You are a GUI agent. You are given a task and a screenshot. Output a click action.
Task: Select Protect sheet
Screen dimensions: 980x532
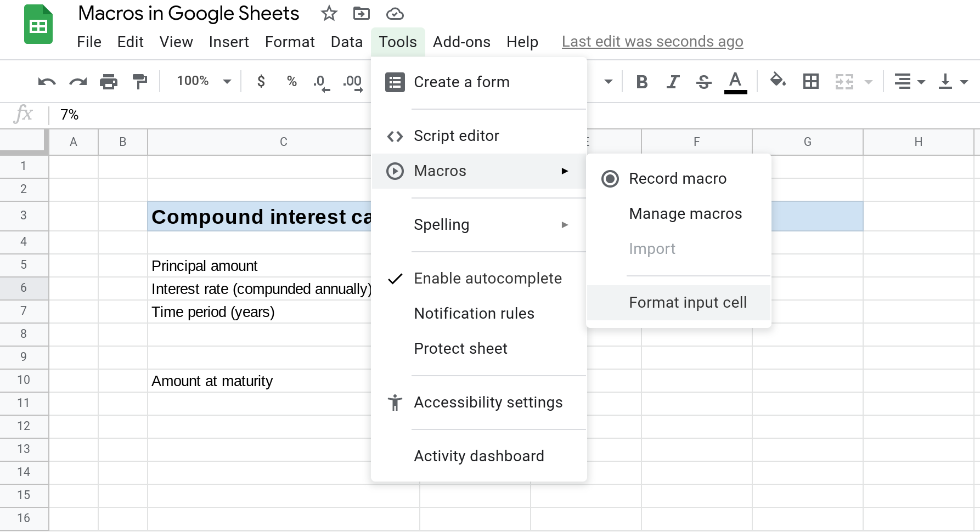tap(479, 349)
